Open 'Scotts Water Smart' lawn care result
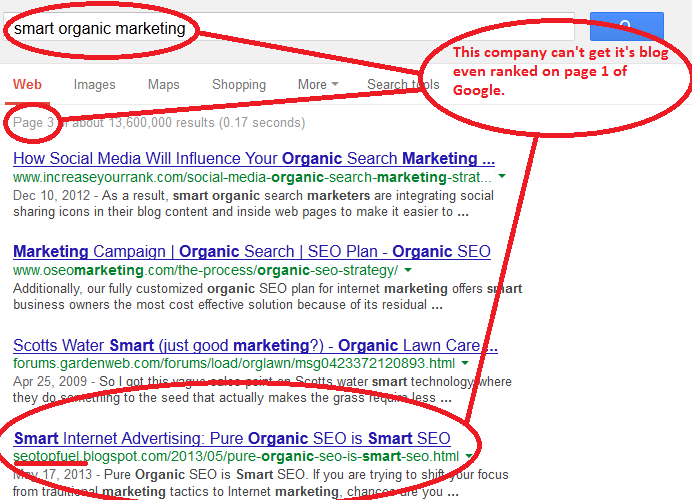The image size is (692, 500). point(256,345)
